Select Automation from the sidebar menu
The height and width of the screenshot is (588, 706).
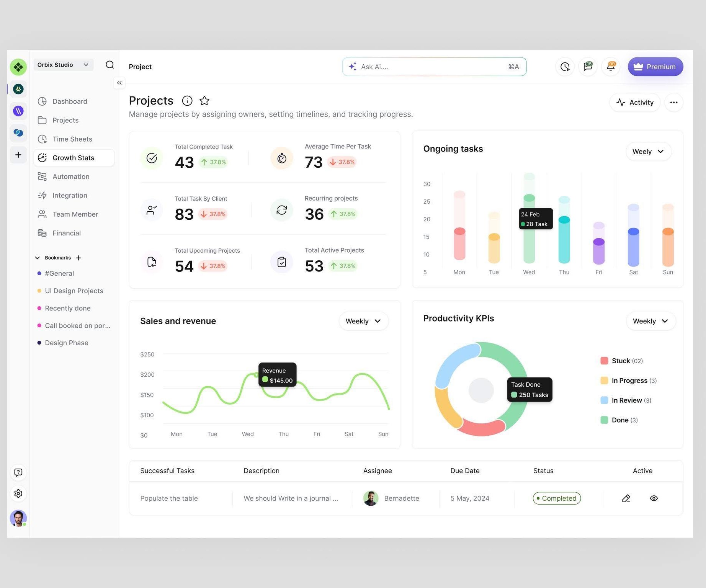click(x=71, y=176)
